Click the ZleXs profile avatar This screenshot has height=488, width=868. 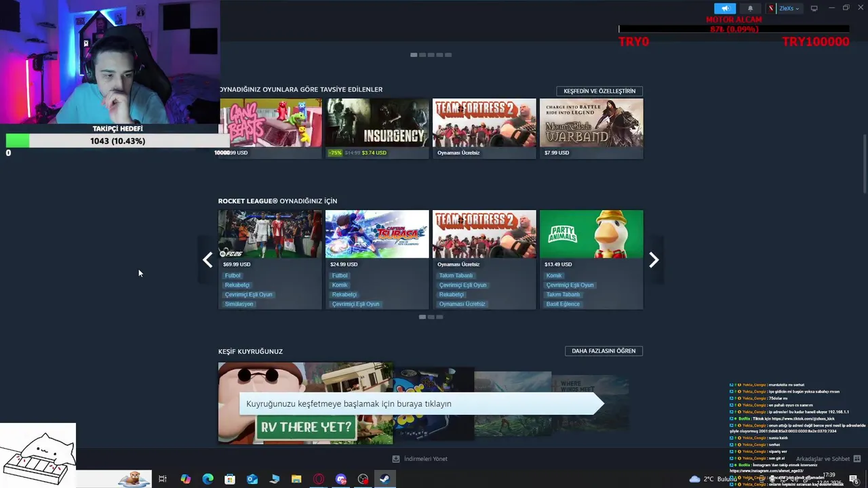pyautogui.click(x=772, y=8)
